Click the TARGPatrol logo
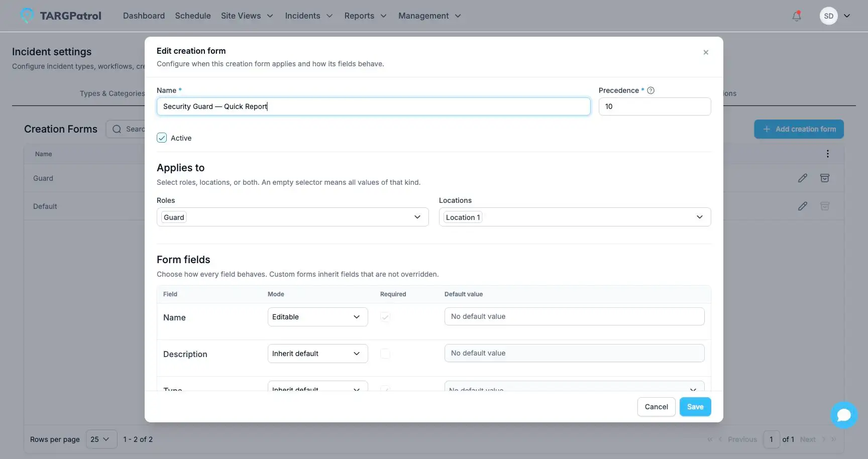The width and height of the screenshot is (868, 459). 61,16
